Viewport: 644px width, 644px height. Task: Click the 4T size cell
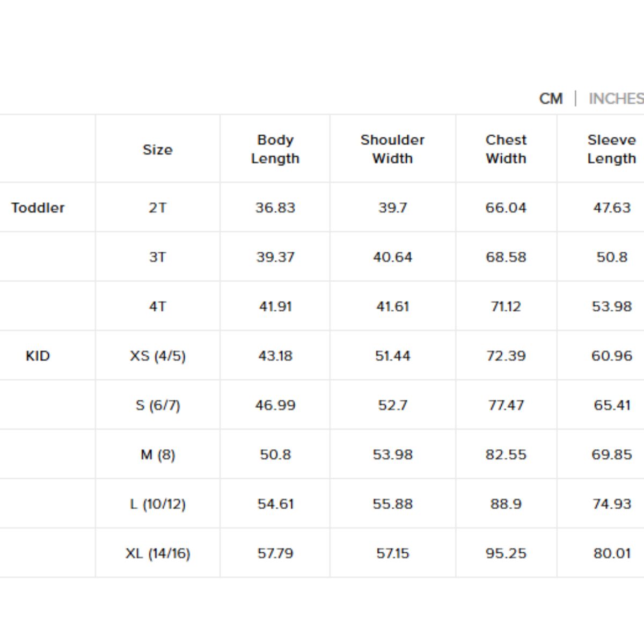pyautogui.click(x=157, y=306)
